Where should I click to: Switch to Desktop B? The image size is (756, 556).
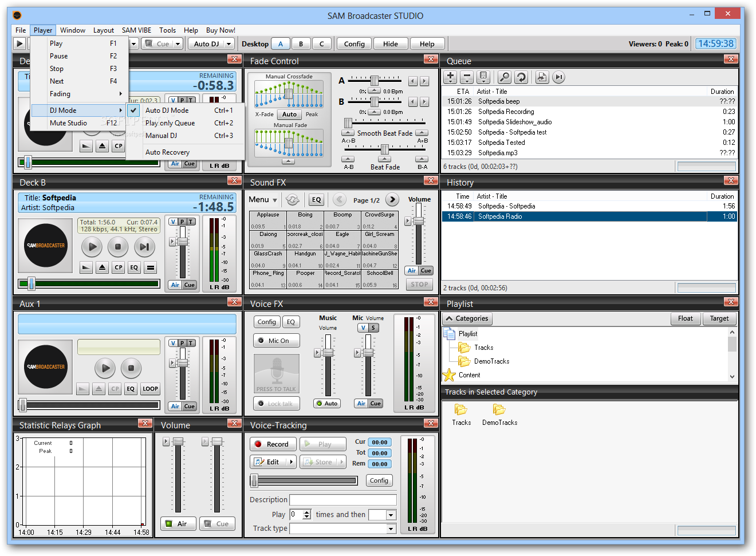301,44
